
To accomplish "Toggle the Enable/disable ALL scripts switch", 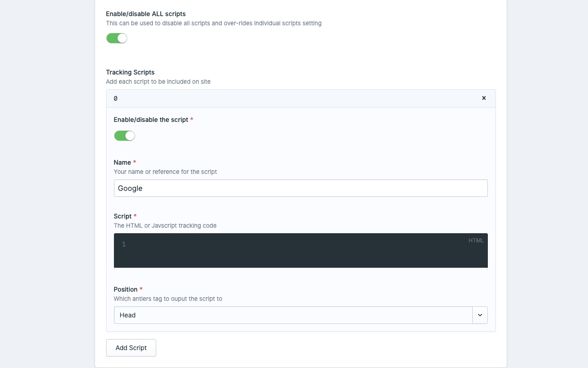I will coord(117,38).
